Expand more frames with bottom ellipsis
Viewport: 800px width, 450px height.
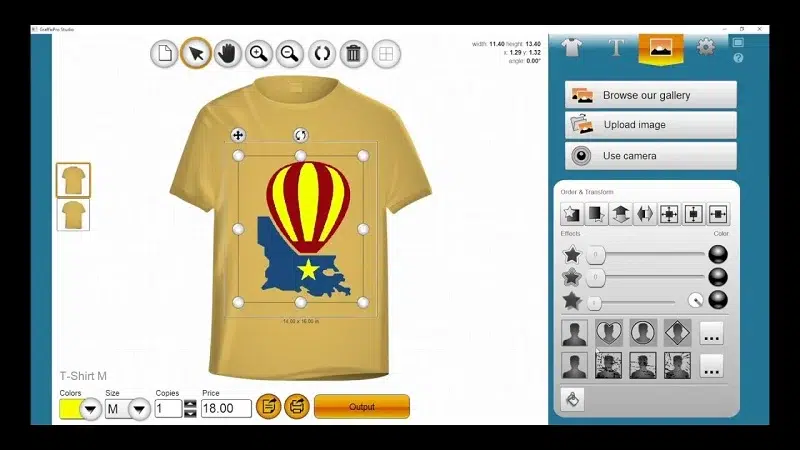click(711, 366)
